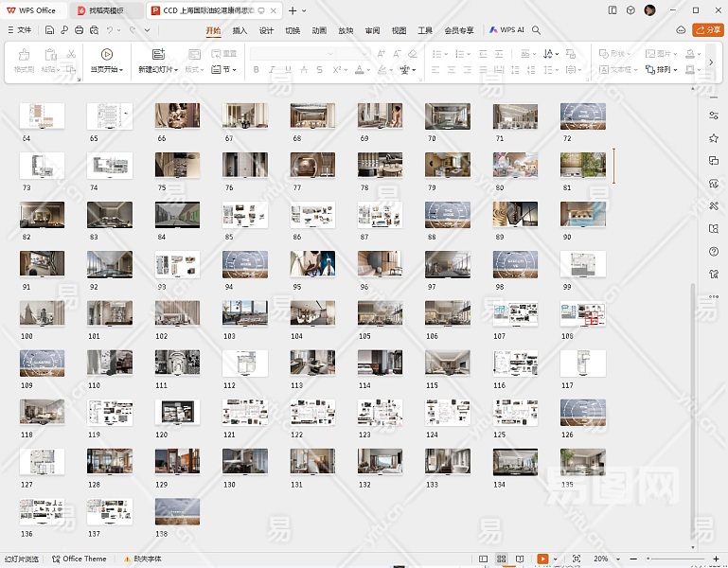
Task: Open the search magnifier in menu bar
Action: (537, 30)
